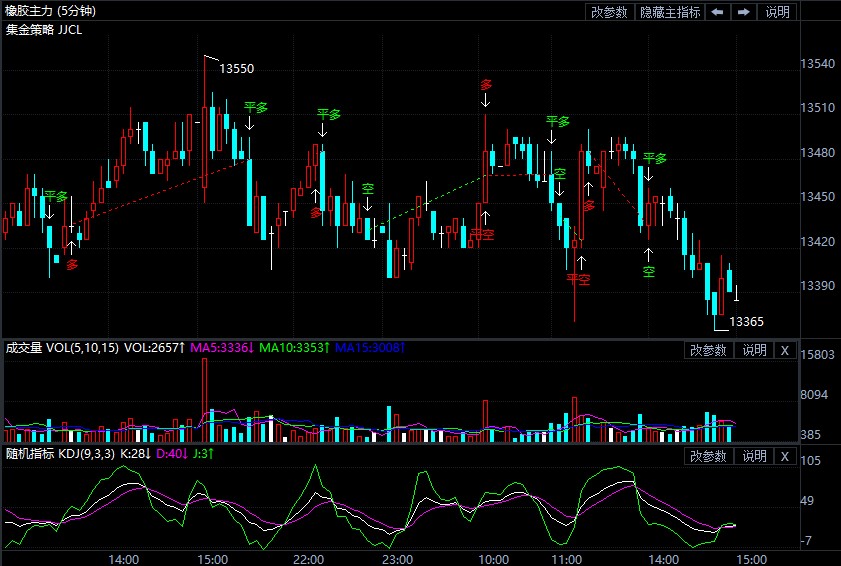
Task: Close the KDJ indicator panel with X
Action: coord(785,456)
